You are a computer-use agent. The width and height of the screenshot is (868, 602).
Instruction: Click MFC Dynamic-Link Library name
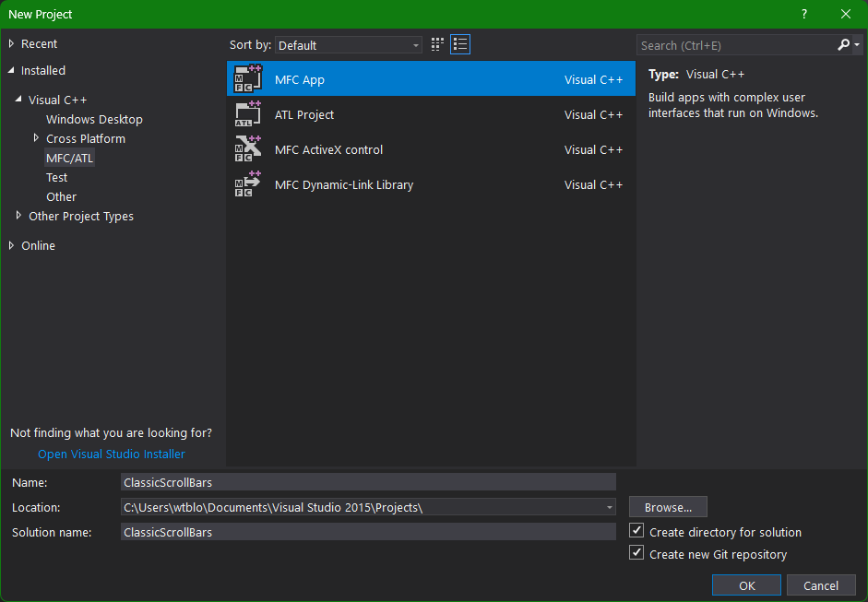[344, 184]
